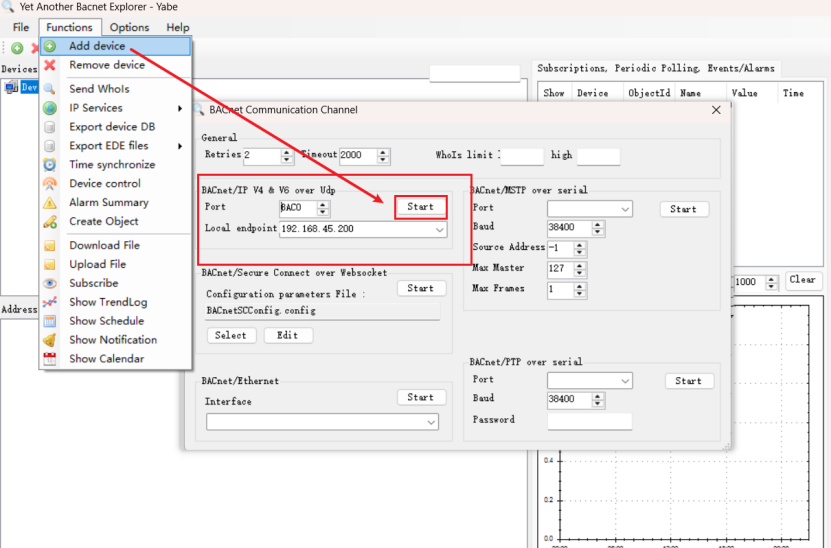Expand the Ethernet Interface dropdown
Image resolution: width=831 pixels, height=548 pixels.
(x=431, y=422)
